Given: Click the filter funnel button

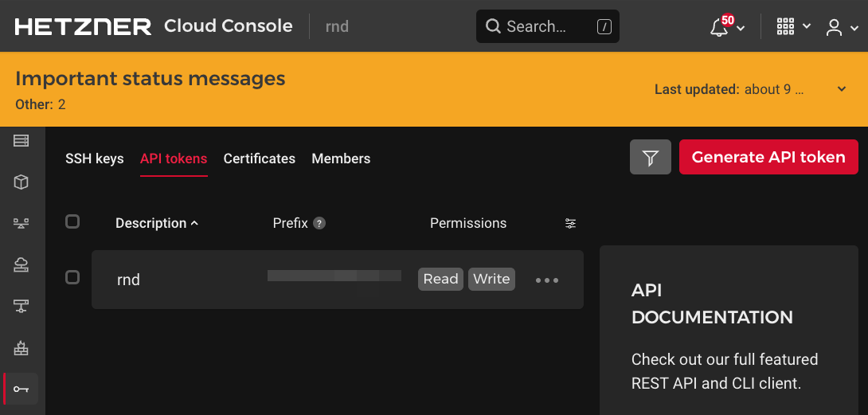Looking at the screenshot, I should pos(651,158).
